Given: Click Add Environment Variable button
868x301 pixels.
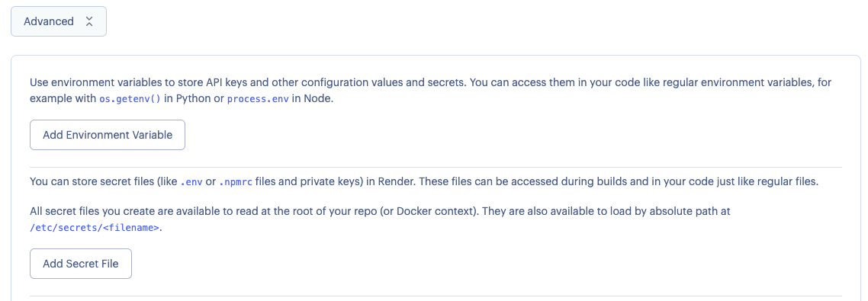Looking at the screenshot, I should [x=108, y=135].
